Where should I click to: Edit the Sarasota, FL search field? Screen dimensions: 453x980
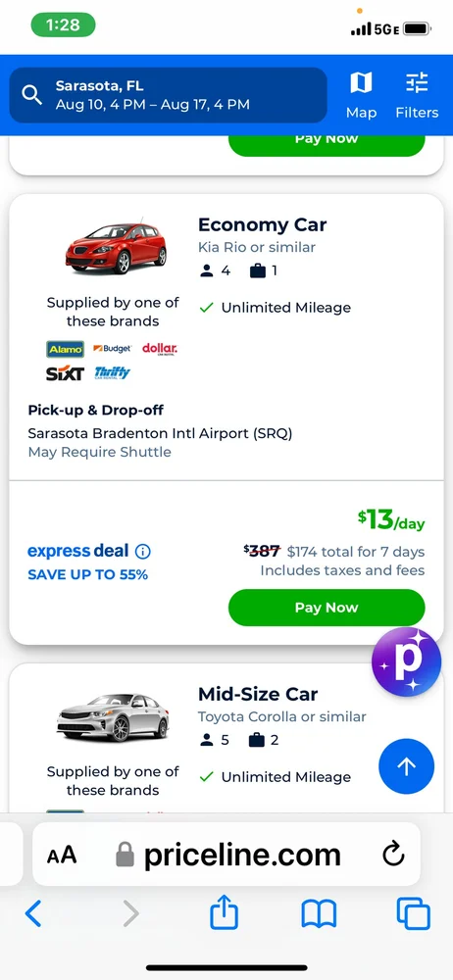(169, 95)
